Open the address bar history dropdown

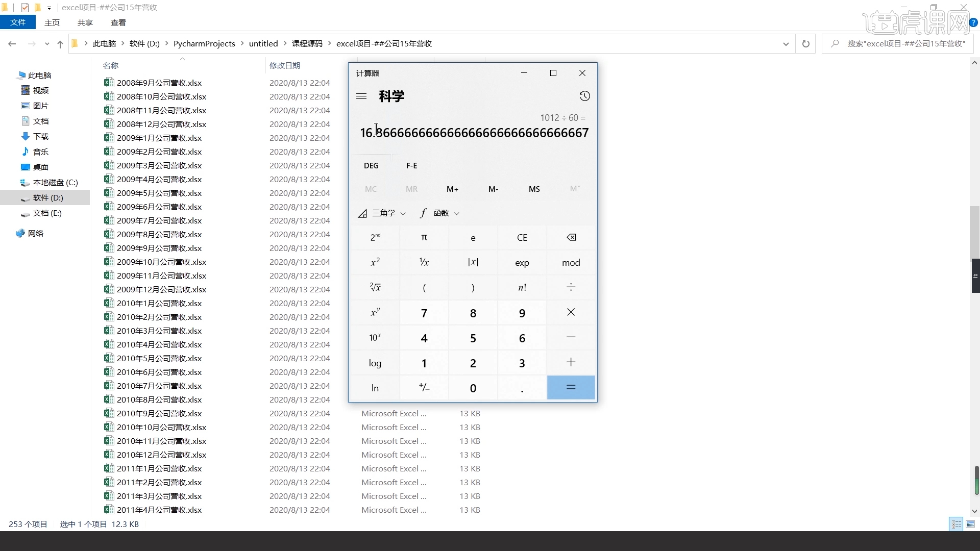[786, 44]
